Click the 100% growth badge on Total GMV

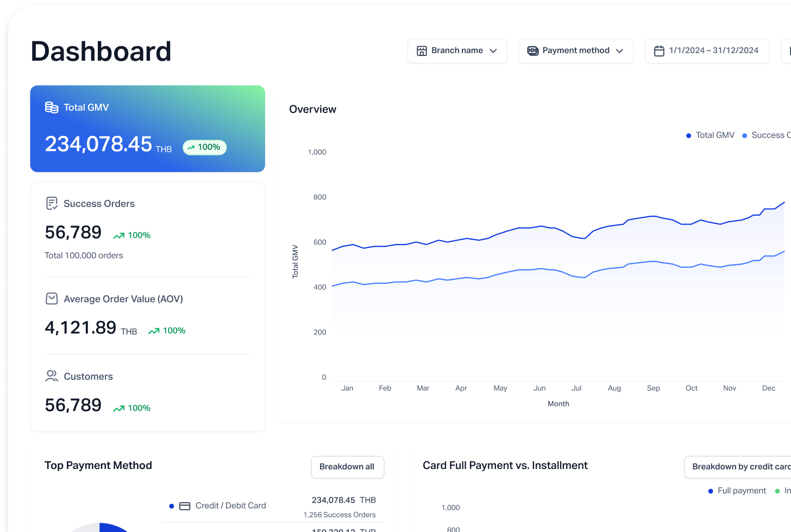pos(204,147)
